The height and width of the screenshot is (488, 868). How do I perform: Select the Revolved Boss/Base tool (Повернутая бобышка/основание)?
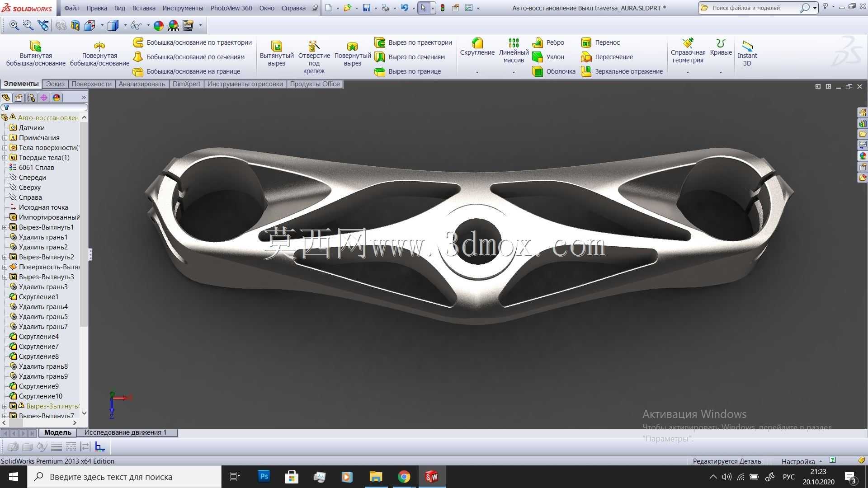coord(99,53)
